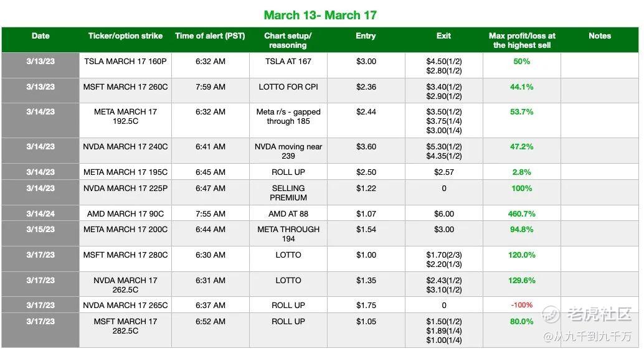
Task: Click the red -100% loss cell
Action: 522,306
